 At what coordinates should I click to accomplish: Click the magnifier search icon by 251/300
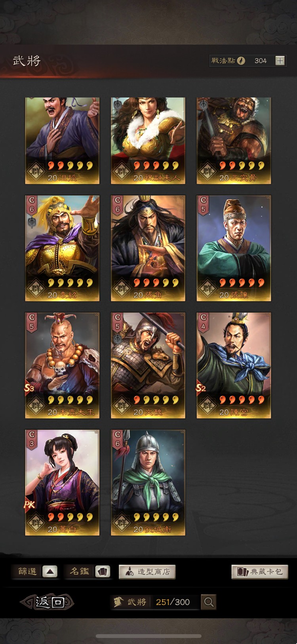[209, 602]
